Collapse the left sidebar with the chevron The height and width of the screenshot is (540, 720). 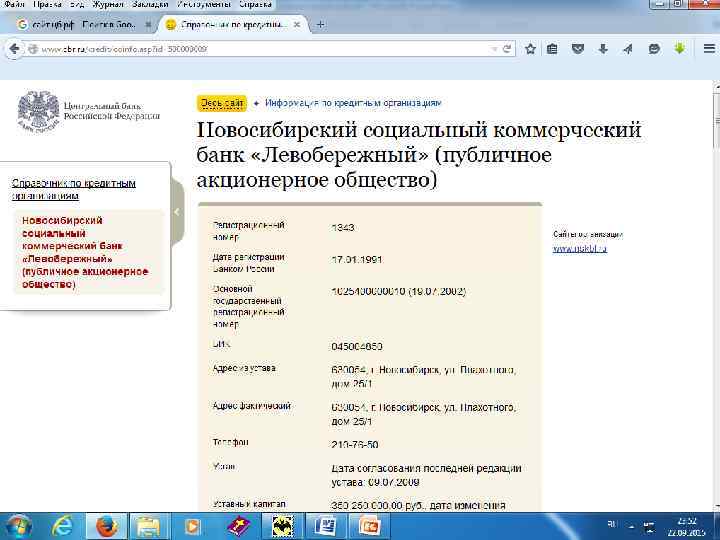(177, 212)
